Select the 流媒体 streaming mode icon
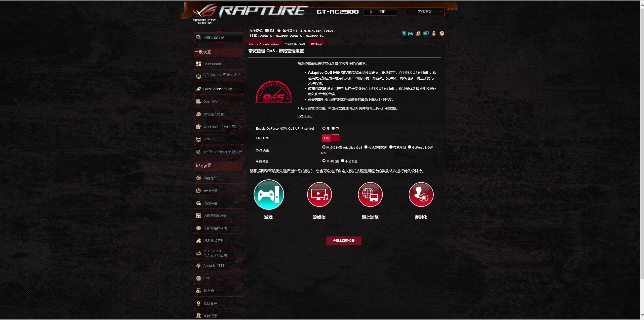Image resolution: width=644 pixels, height=320 pixels. [x=319, y=195]
